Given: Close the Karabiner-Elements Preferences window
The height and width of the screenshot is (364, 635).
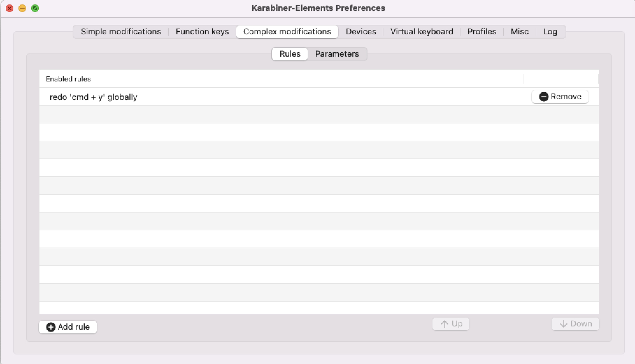Looking at the screenshot, I should coord(10,8).
